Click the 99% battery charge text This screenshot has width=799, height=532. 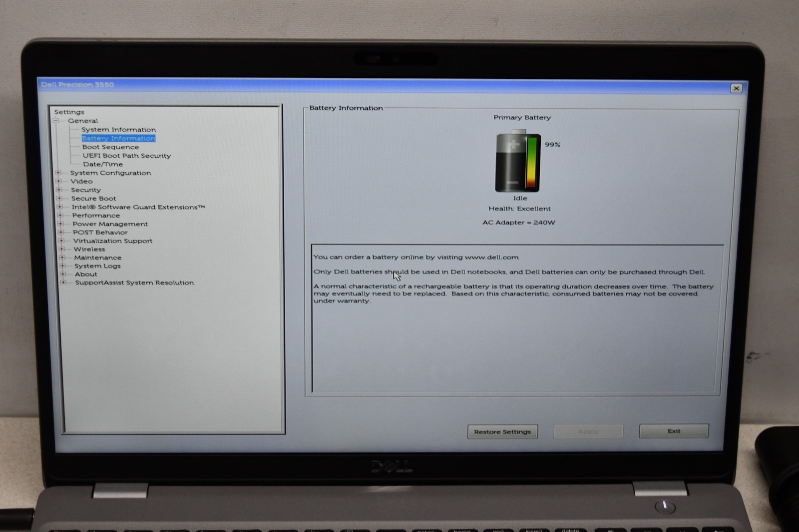point(552,145)
